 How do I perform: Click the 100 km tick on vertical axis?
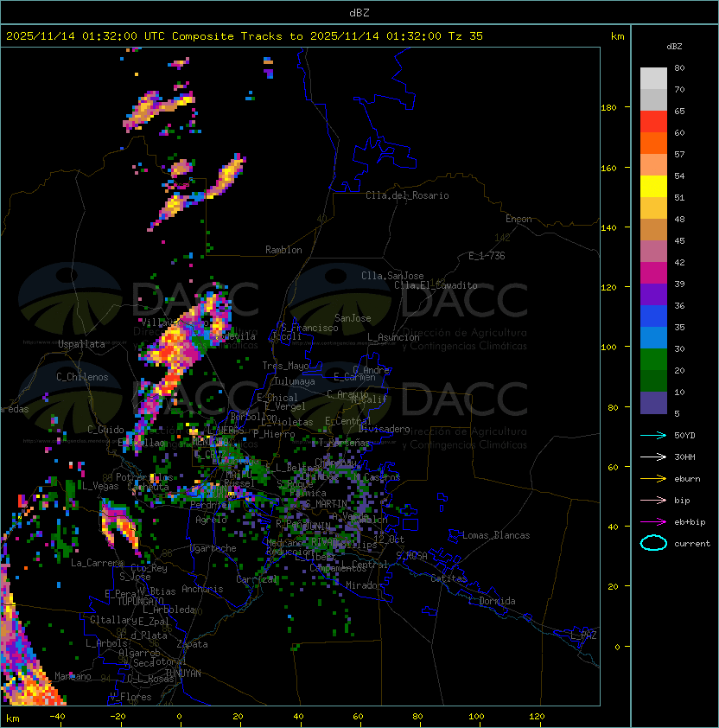(608, 348)
